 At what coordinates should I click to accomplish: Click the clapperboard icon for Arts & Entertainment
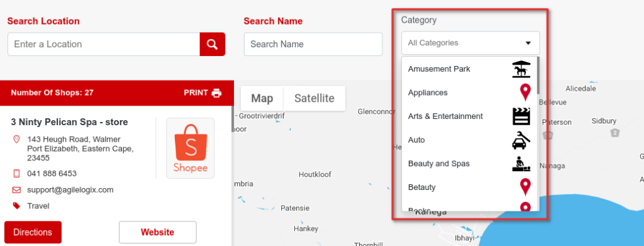click(x=521, y=116)
